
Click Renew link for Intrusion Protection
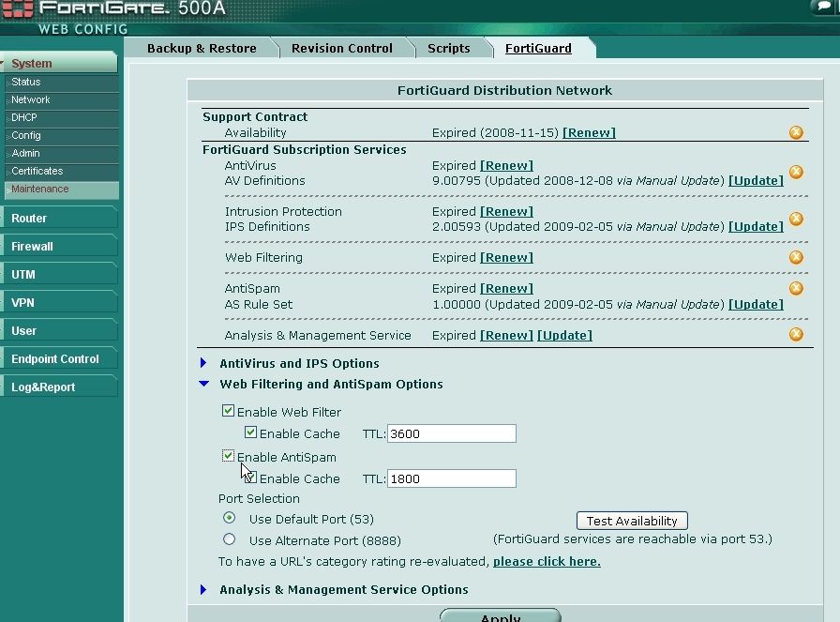506,212
